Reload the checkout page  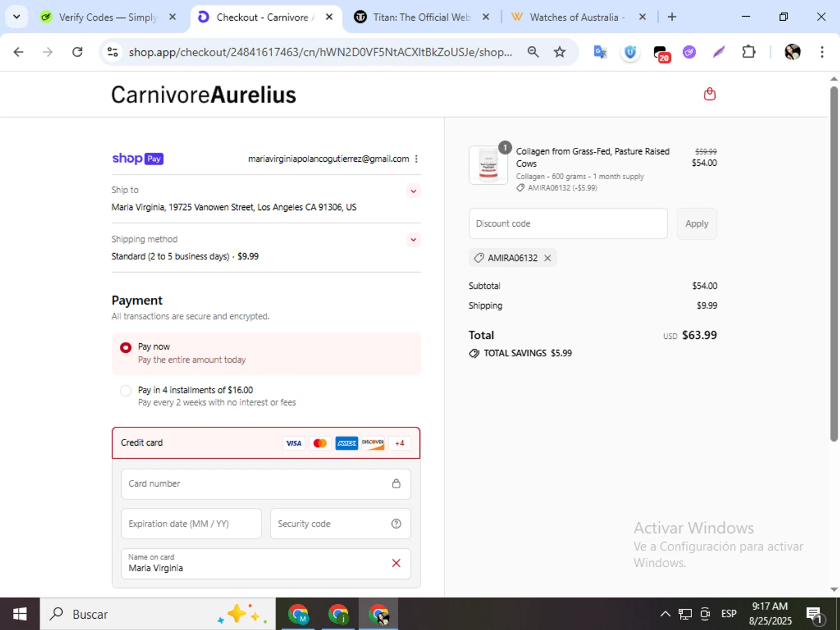[77, 52]
